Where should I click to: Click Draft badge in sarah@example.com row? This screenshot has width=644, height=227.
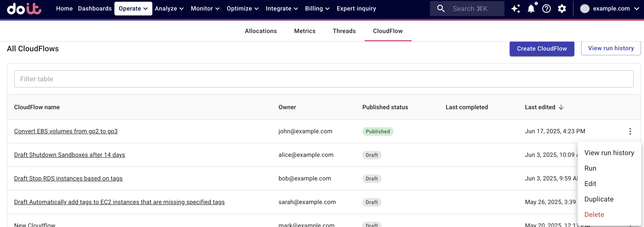(372, 202)
